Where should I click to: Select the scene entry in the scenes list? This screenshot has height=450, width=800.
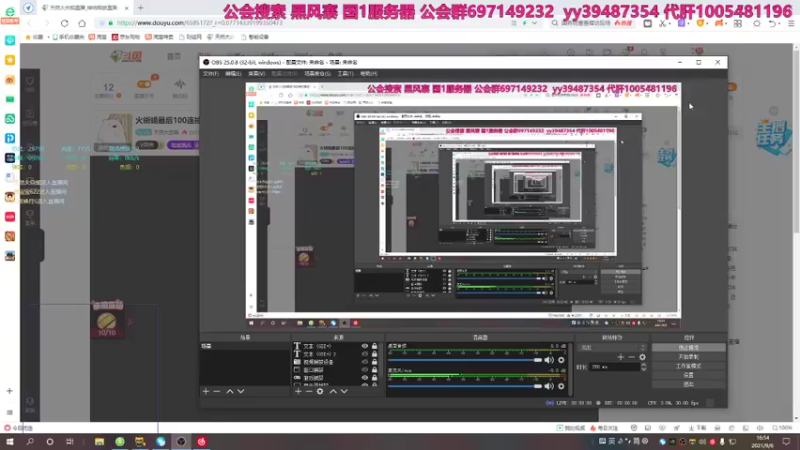pos(244,346)
